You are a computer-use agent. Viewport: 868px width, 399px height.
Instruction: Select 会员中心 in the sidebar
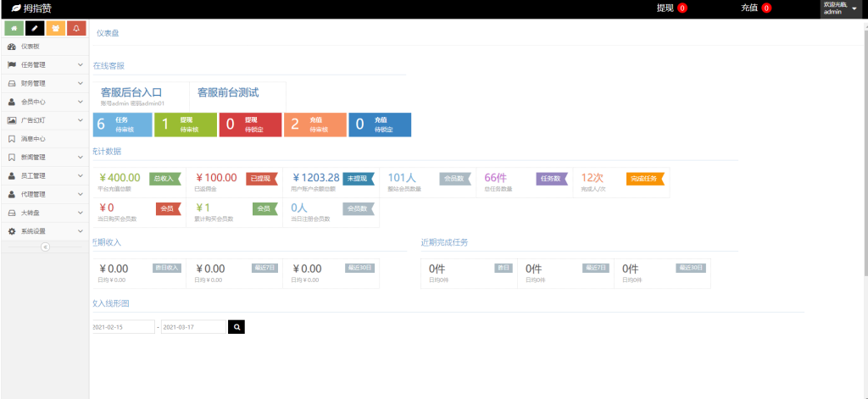[45, 102]
